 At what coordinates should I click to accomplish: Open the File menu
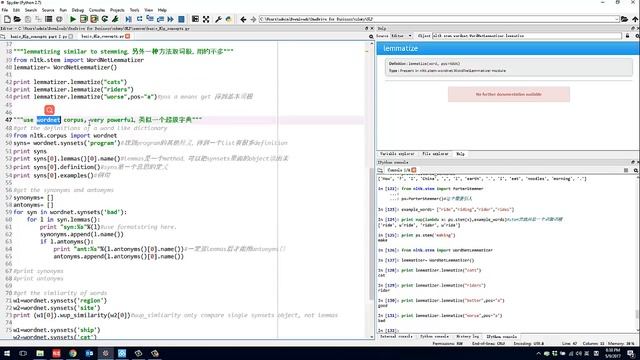point(5,10)
